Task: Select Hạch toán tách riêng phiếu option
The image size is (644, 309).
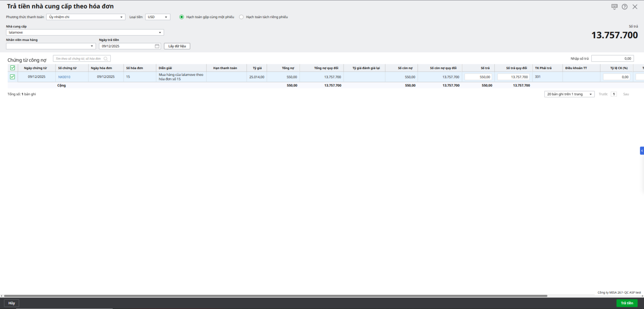Action: coord(242,17)
